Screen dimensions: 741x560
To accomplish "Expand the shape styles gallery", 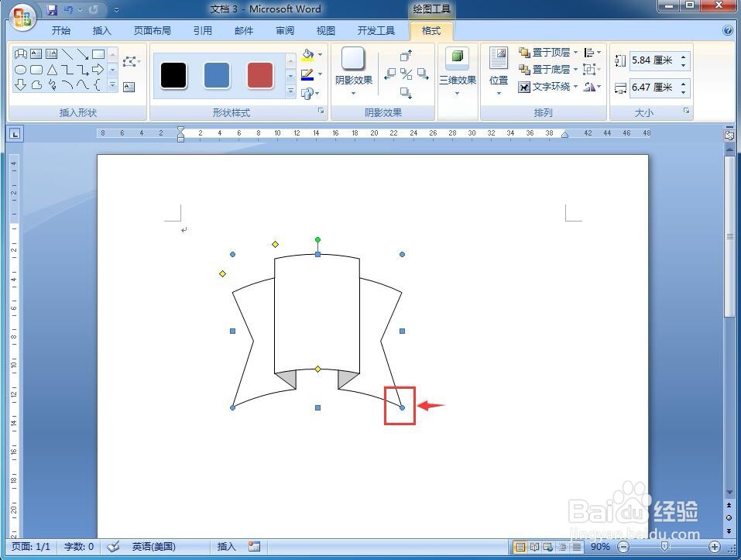I will coord(290,91).
